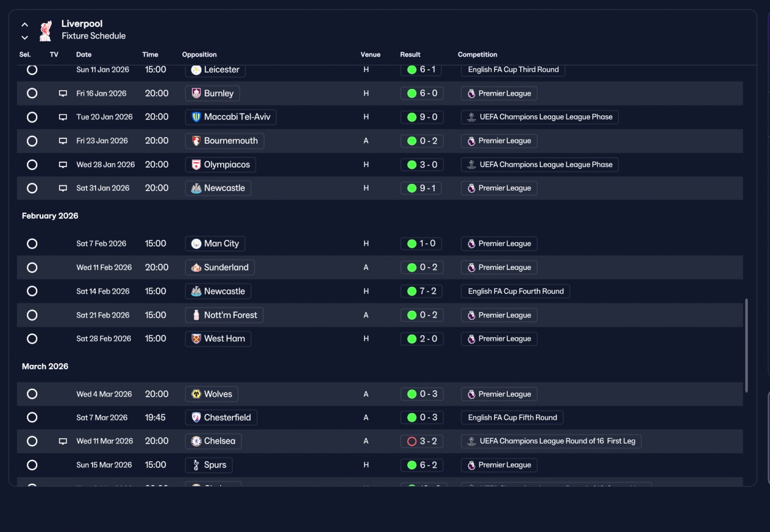Select the Chelsea 11 Mar fixture radio button
The image size is (770, 532).
(x=32, y=441)
